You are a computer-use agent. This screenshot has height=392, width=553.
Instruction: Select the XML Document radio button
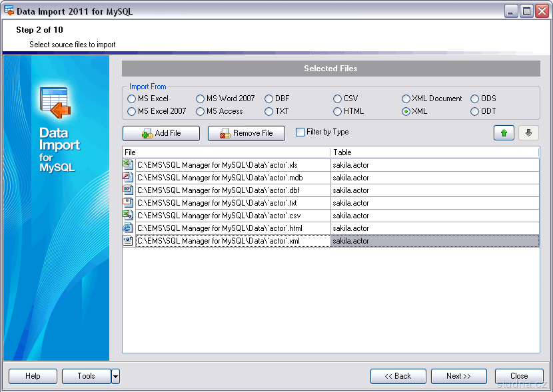pos(406,98)
